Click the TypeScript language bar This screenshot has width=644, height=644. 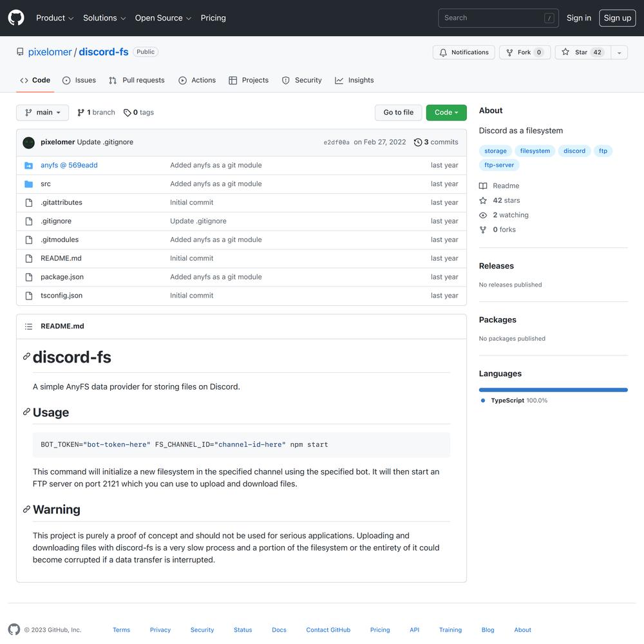pos(553,390)
